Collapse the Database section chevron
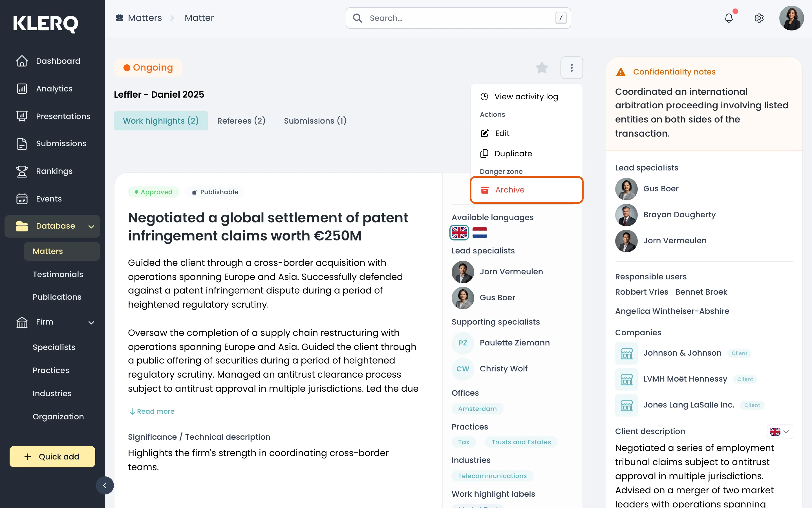 point(91,226)
